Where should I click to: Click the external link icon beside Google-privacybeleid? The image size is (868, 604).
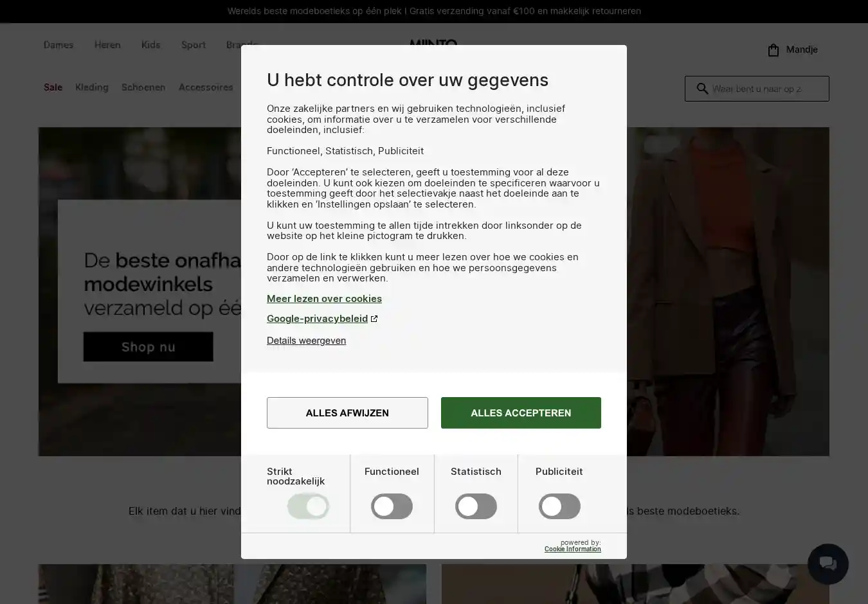[374, 319]
